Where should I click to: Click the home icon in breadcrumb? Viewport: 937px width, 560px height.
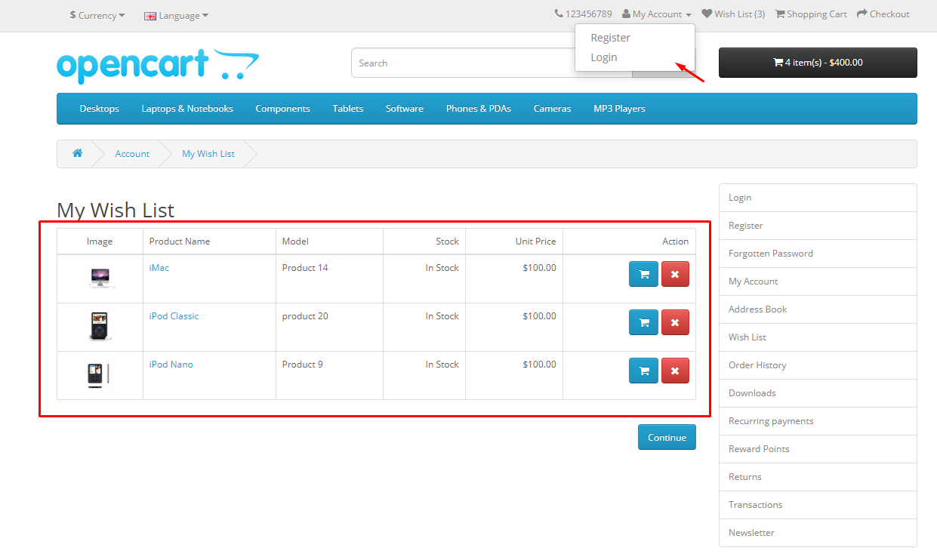coord(77,153)
